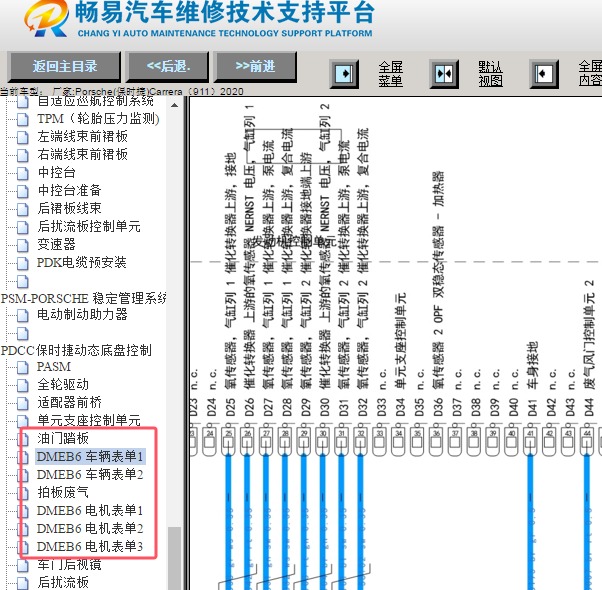Screen dimensions: 602x590
Task: Open the 油门踏板 diagram entry
Action: tap(63, 438)
